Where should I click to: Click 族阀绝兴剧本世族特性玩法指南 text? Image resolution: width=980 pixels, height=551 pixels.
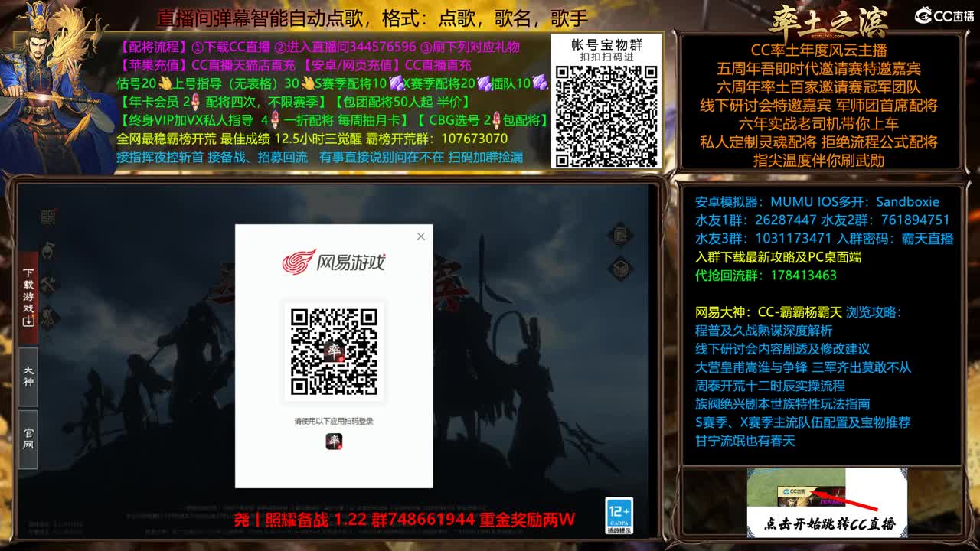(x=782, y=404)
